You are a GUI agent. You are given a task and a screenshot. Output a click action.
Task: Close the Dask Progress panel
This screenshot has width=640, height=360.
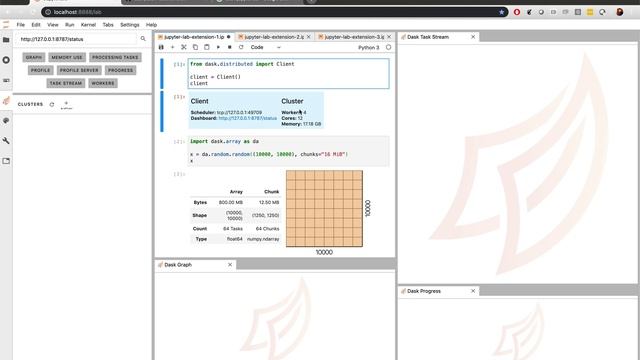473,291
